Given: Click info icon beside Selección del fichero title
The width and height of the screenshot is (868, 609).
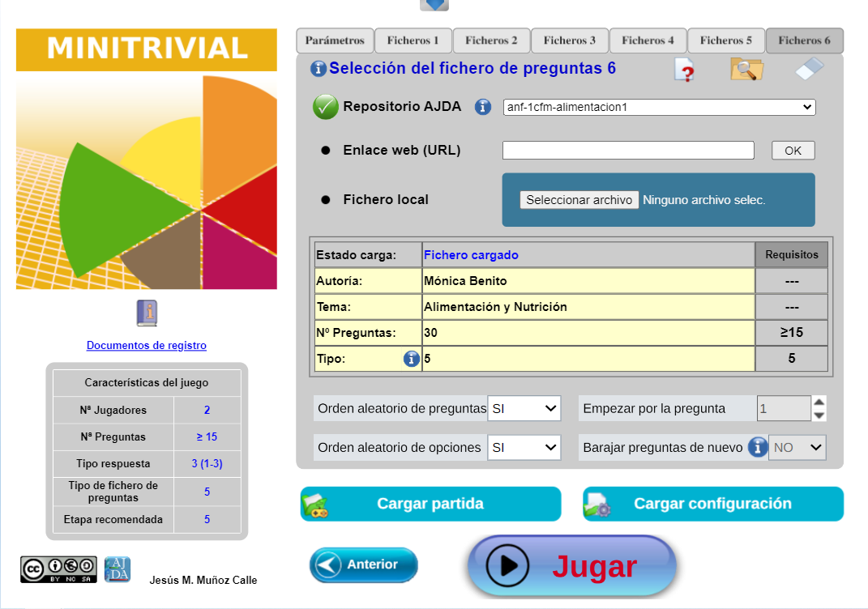Looking at the screenshot, I should (319, 69).
